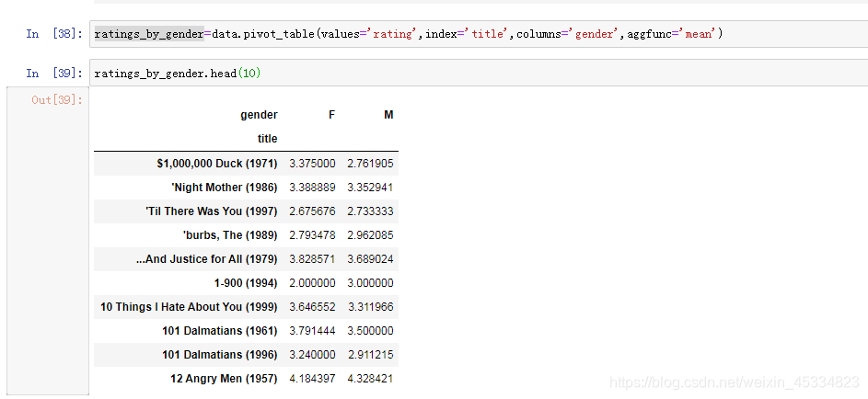The width and height of the screenshot is (868, 399).
Task: Select the 'Til There Was You (1997) title
Action: click(x=212, y=211)
